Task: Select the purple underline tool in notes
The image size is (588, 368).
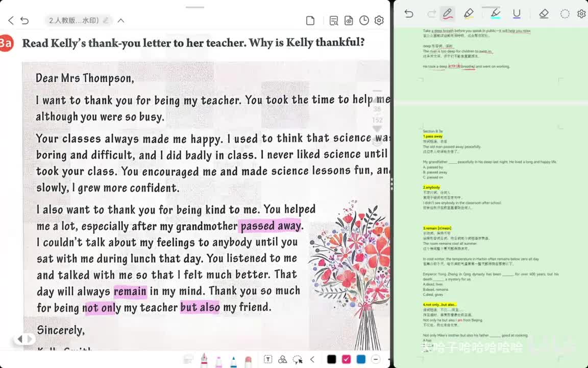Action: click(517, 14)
